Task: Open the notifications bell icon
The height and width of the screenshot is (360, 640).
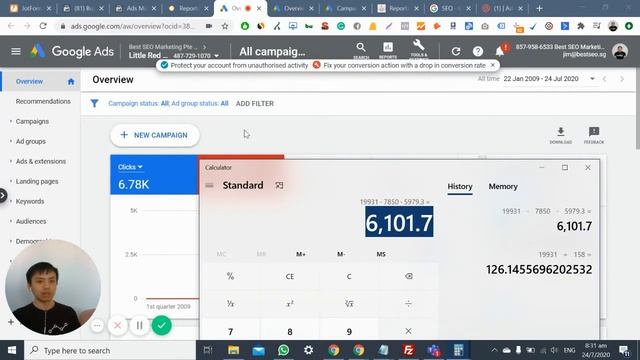Action: (x=500, y=51)
